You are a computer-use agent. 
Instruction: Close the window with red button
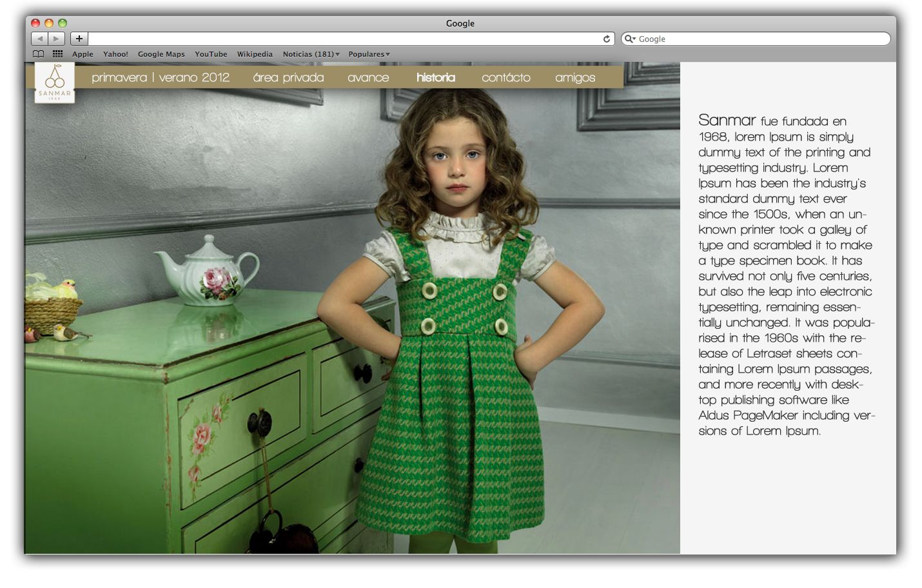[35, 23]
